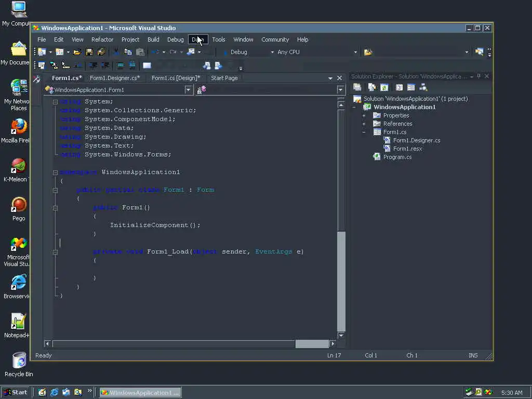Image resolution: width=532 pixels, height=399 pixels.
Task: Open the Build menu
Action: click(x=153, y=39)
